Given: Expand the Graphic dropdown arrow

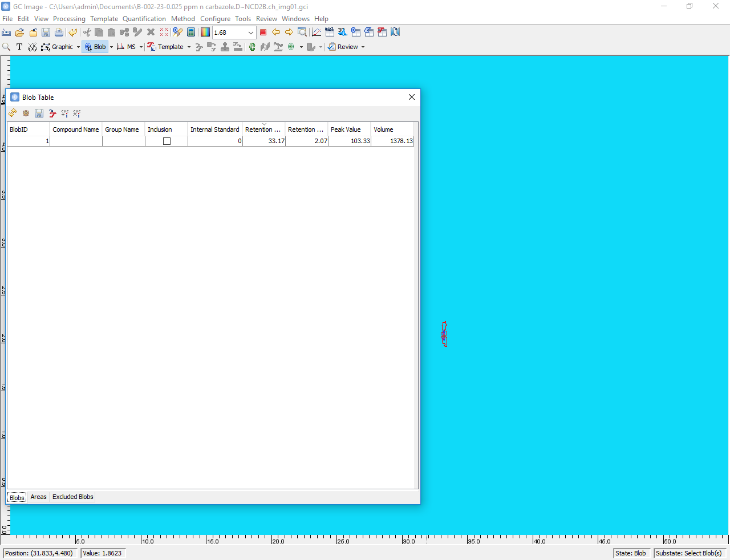Looking at the screenshot, I should coord(78,47).
